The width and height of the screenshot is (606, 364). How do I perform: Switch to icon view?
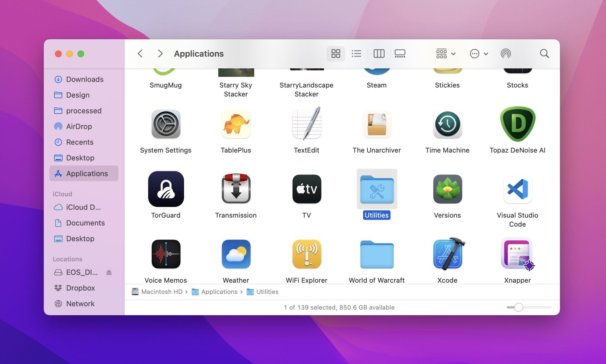coord(336,54)
